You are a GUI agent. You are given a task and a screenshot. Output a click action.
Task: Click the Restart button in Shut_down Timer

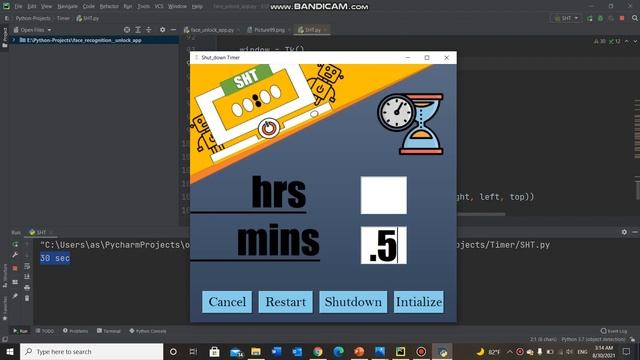(285, 302)
